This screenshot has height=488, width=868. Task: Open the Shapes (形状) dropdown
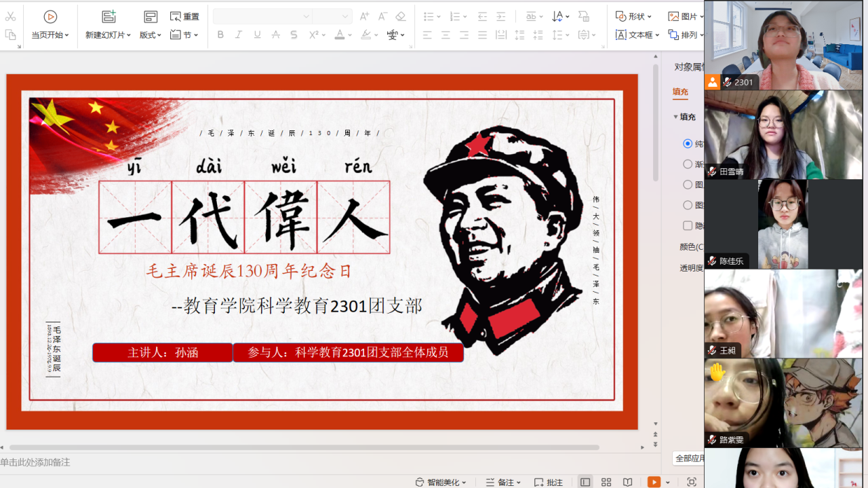point(633,16)
